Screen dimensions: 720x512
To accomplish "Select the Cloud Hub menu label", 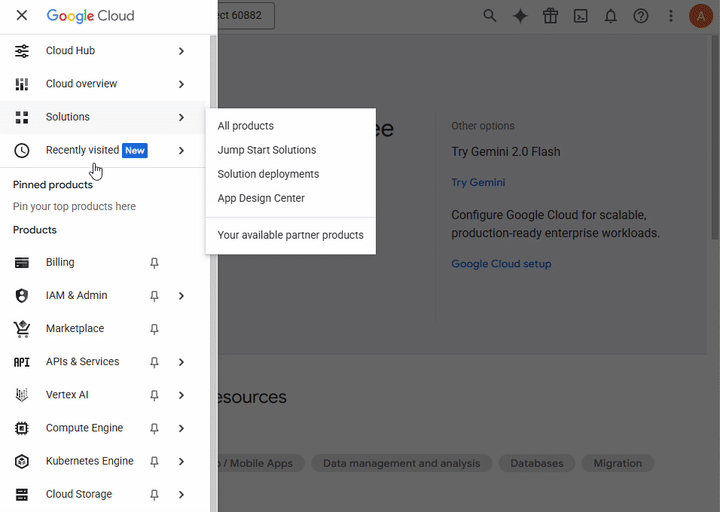I will click(x=70, y=51).
